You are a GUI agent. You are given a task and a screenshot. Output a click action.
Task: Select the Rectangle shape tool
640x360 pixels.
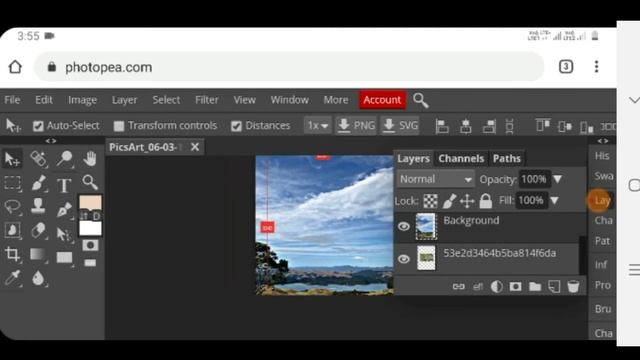click(x=64, y=257)
